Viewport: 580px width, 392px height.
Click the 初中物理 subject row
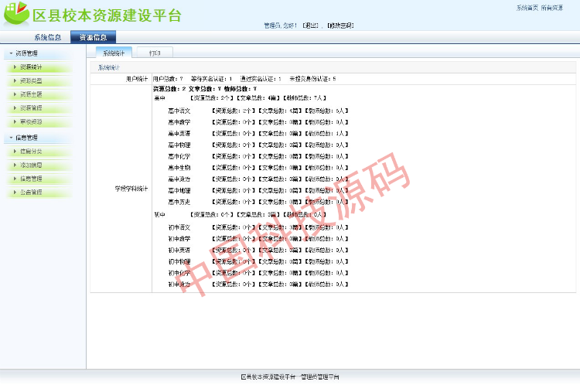(258, 261)
